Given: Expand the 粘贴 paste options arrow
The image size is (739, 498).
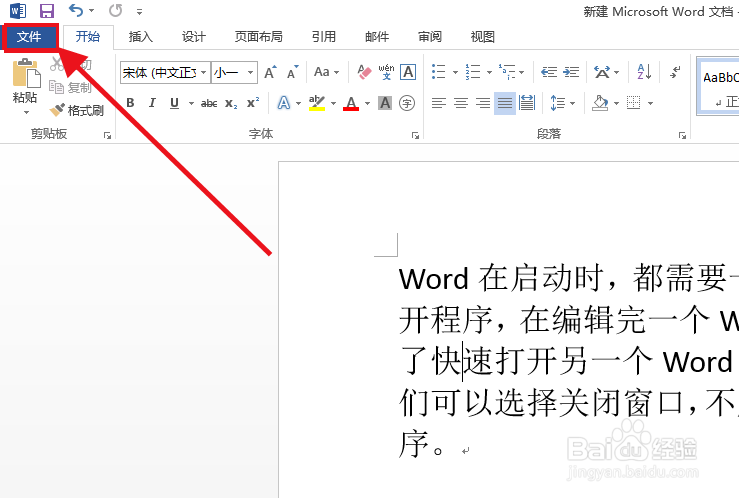Looking at the screenshot, I should pyautogui.click(x=26, y=112).
